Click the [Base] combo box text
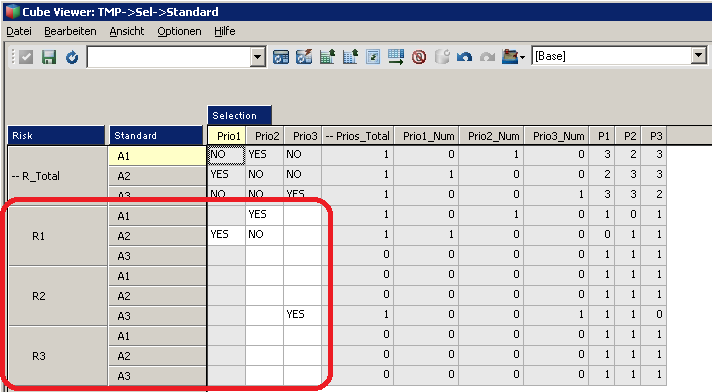Image resolution: width=712 pixels, height=392 pixels. (550, 56)
